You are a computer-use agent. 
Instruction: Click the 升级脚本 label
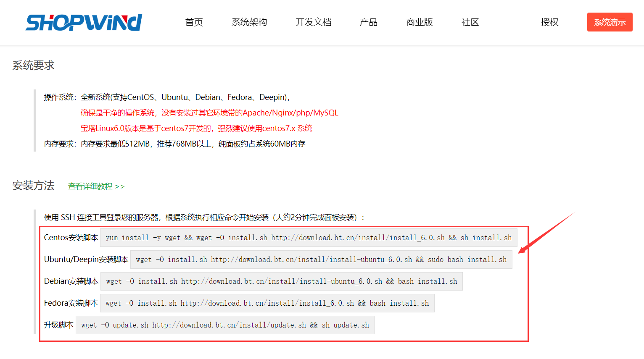pyautogui.click(x=59, y=325)
